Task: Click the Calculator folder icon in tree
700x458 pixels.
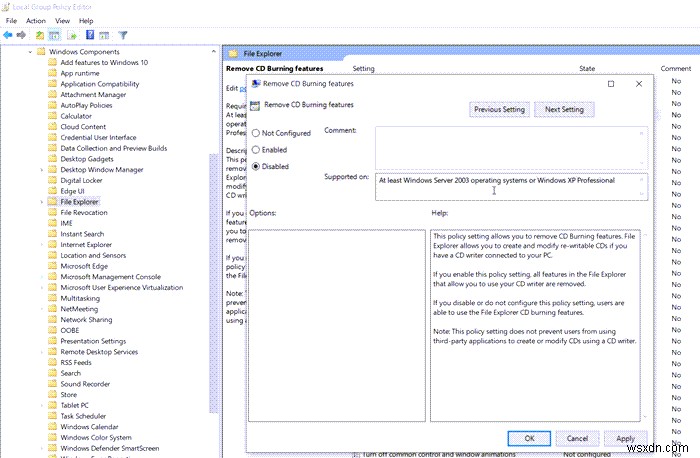Action: [x=52, y=116]
